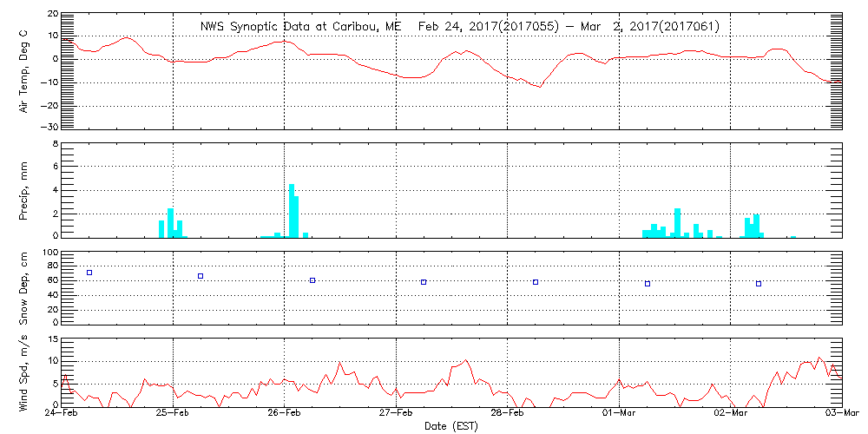Pick the snow depth marker after 27-Feb
This screenshot has width=868, height=434.
424,282
